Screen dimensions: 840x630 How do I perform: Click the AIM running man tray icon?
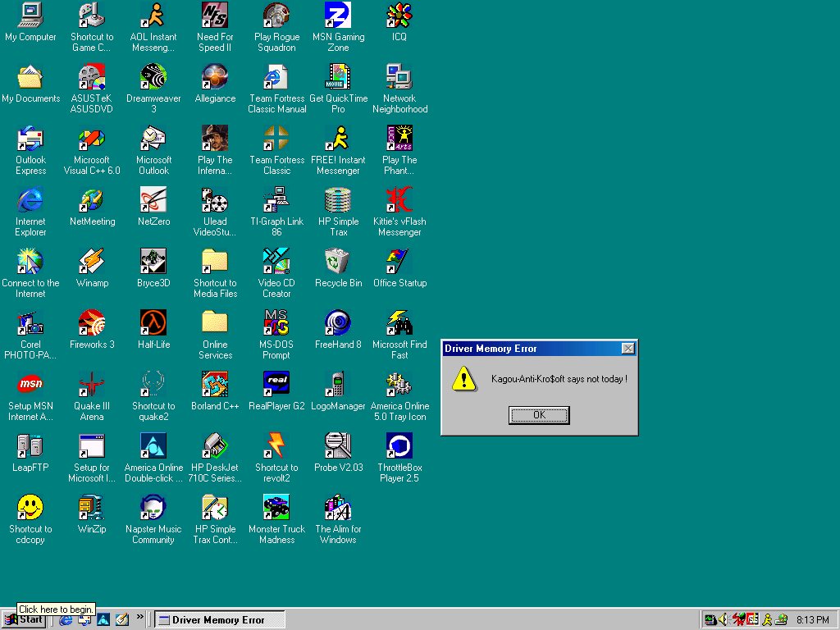coord(767,620)
